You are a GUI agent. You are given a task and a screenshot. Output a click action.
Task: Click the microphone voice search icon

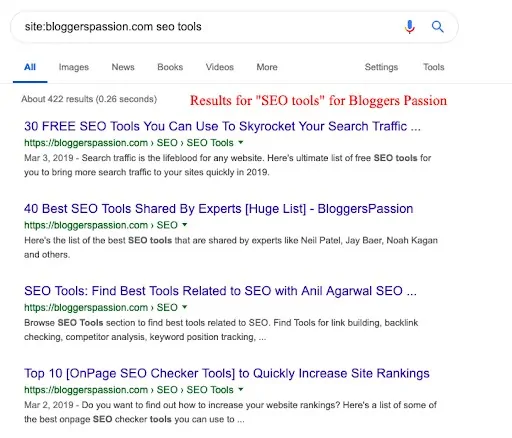click(x=410, y=27)
